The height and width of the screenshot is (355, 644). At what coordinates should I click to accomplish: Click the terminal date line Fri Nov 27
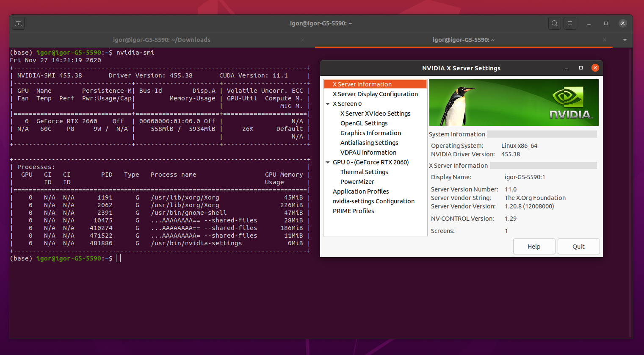(55, 60)
